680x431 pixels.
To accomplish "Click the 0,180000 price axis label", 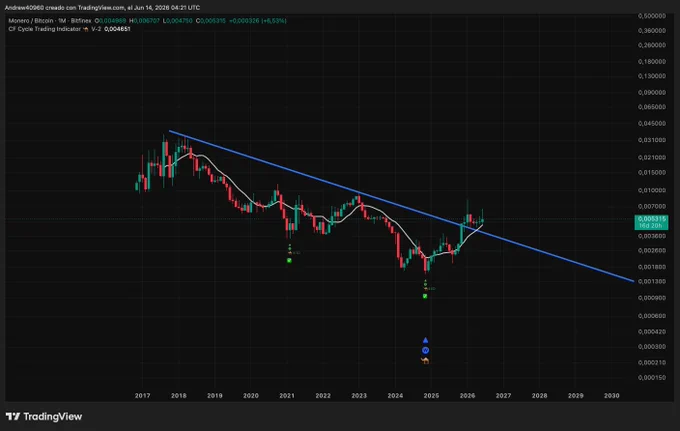I will [652, 62].
